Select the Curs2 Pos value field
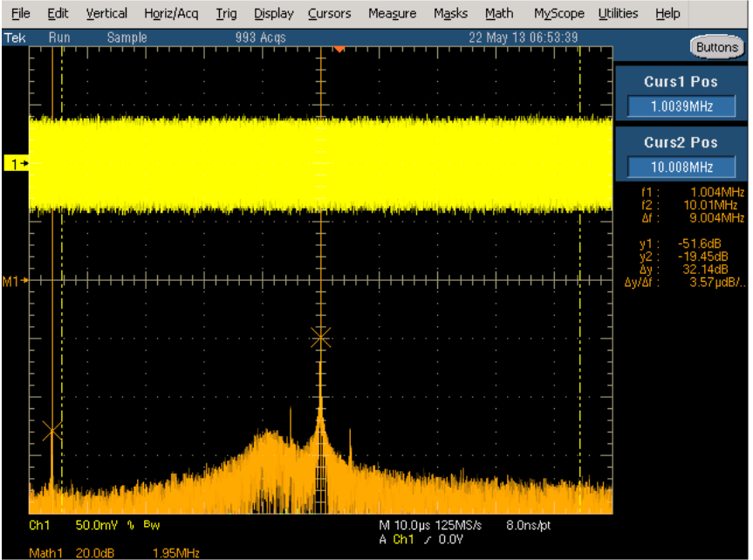This screenshot has width=753, height=560. (681, 167)
